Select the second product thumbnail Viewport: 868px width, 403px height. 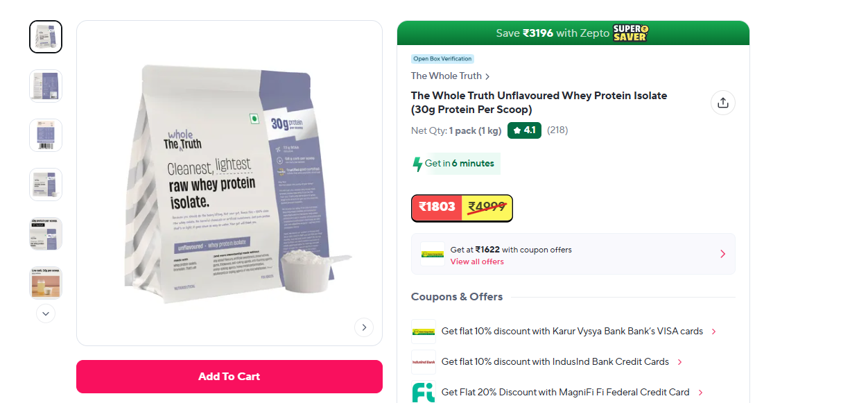[x=46, y=86]
